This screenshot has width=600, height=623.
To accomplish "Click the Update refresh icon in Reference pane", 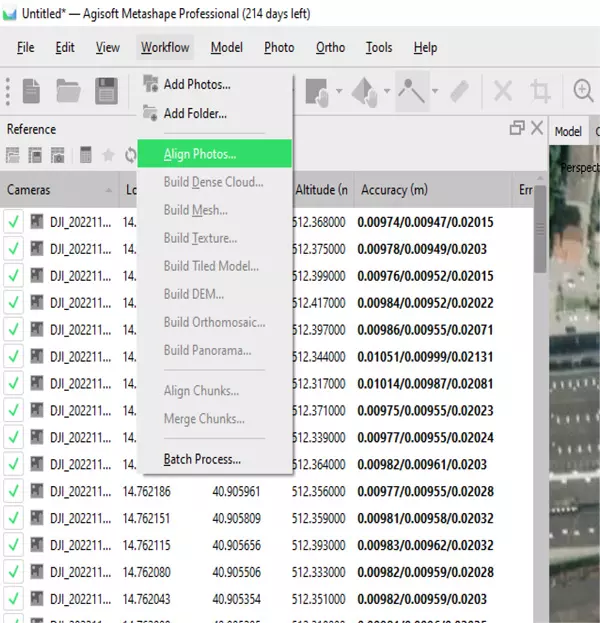I will (x=130, y=155).
